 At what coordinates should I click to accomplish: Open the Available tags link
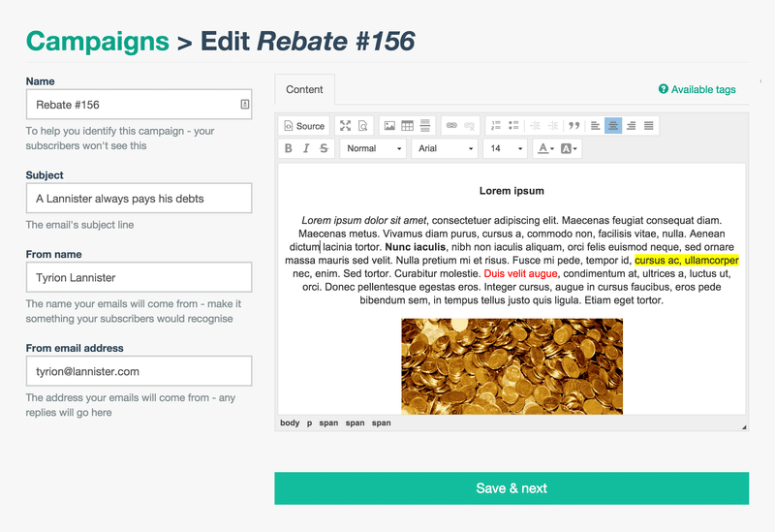pyautogui.click(x=697, y=89)
